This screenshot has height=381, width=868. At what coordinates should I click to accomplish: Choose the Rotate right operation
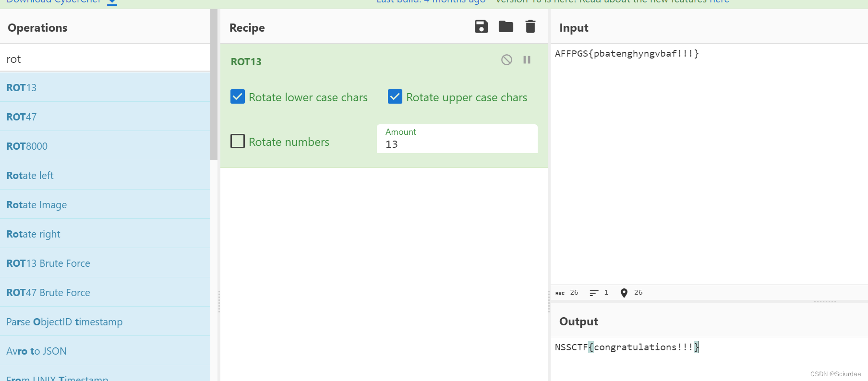pos(105,234)
